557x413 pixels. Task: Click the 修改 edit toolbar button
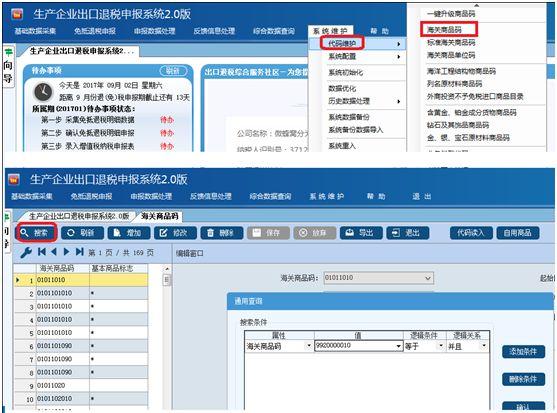[x=175, y=233]
